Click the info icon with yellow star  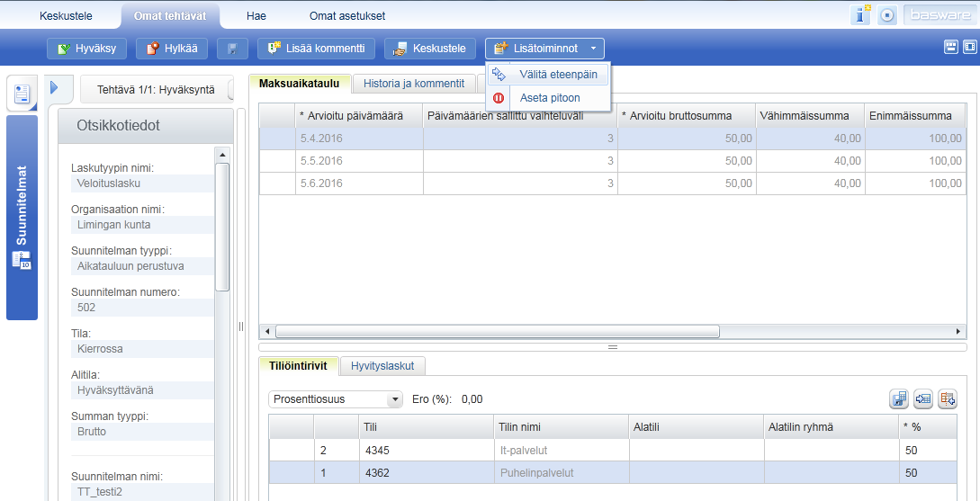pos(860,15)
